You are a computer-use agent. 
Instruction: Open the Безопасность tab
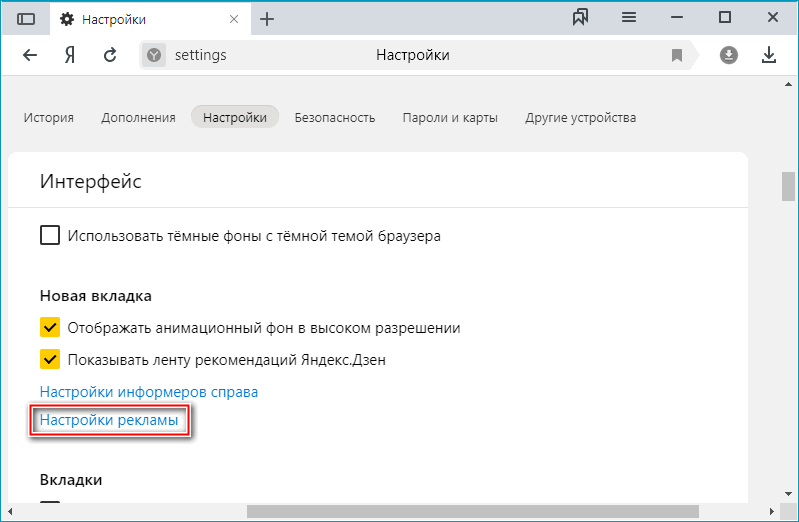tap(335, 117)
